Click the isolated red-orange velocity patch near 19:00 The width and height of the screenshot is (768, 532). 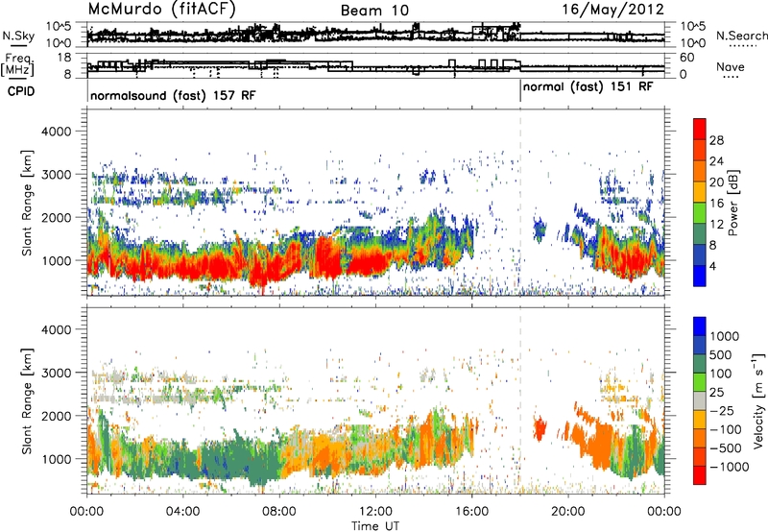540,428
